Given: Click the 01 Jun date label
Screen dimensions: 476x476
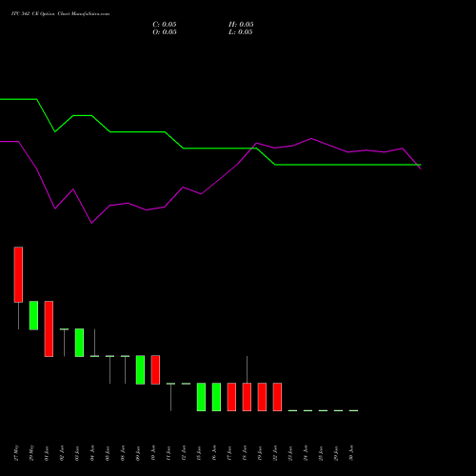Looking at the screenshot, I should [x=47, y=453].
